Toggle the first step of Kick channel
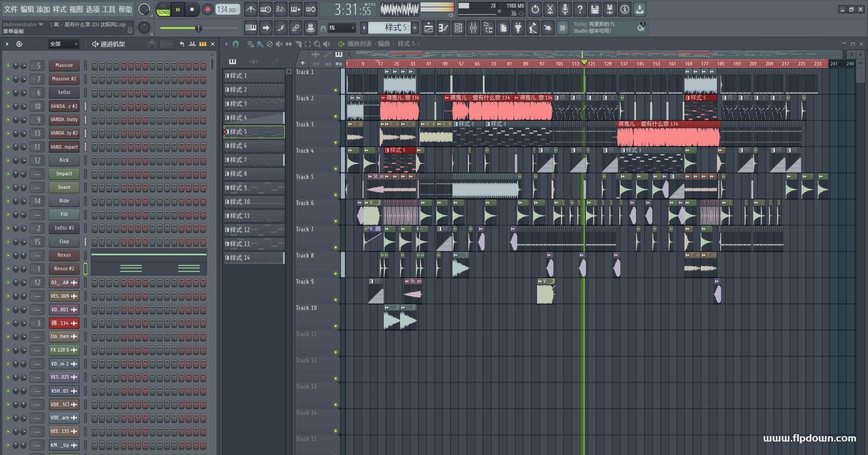The image size is (868, 455). (94, 160)
